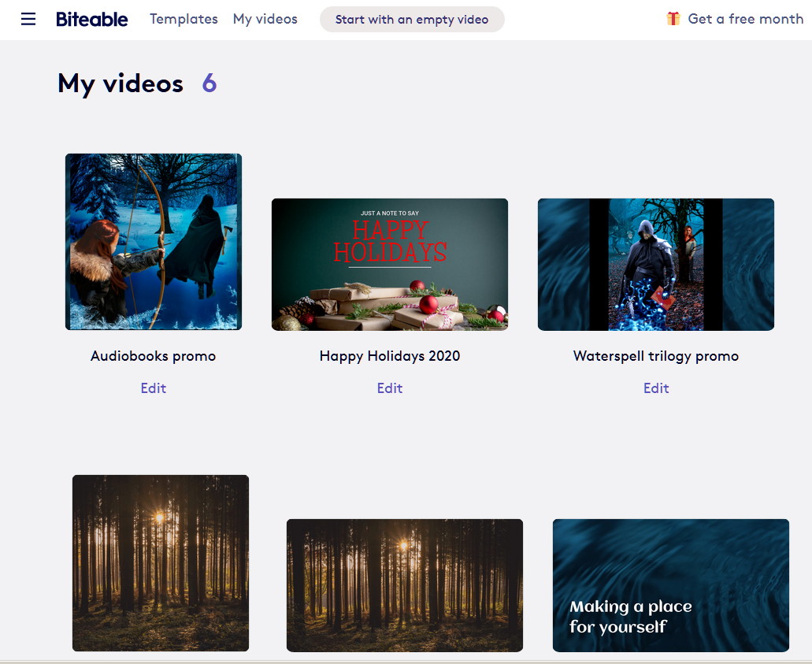Click the gift box icon
The width and height of the screenshot is (812, 664).
[673, 19]
